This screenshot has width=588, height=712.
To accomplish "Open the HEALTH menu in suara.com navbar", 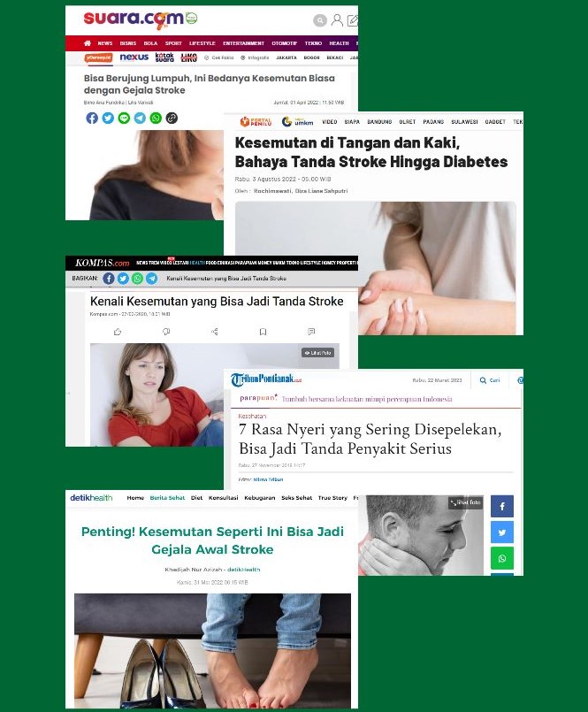I will tap(339, 43).
